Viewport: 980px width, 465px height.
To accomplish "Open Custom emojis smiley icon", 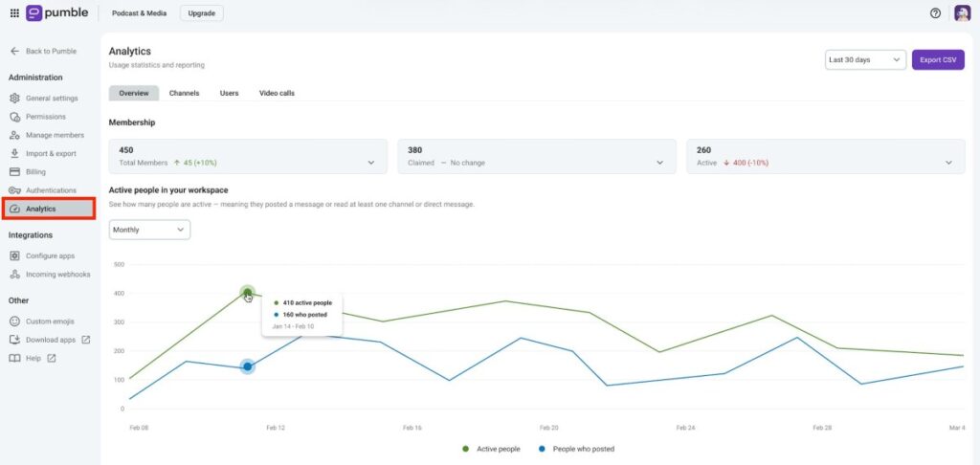I will [x=14, y=321].
